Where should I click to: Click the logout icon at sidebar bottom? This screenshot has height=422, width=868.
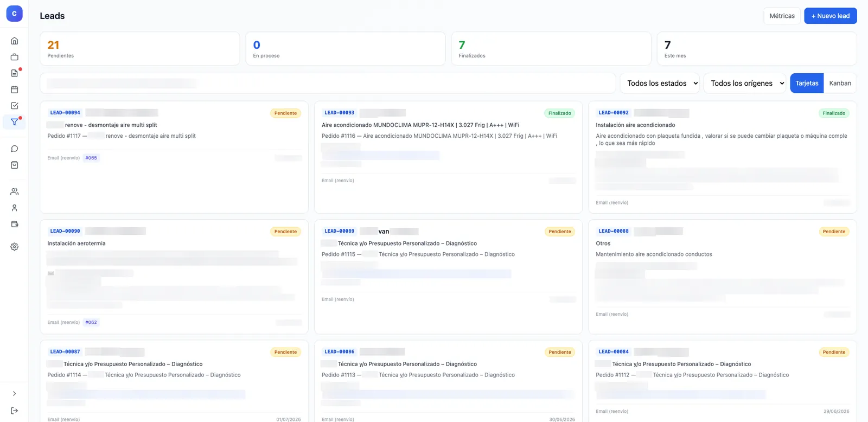coord(15,411)
